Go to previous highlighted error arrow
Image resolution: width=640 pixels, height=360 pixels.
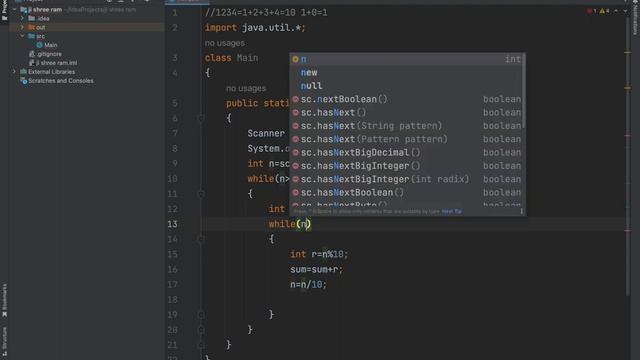coord(616,11)
